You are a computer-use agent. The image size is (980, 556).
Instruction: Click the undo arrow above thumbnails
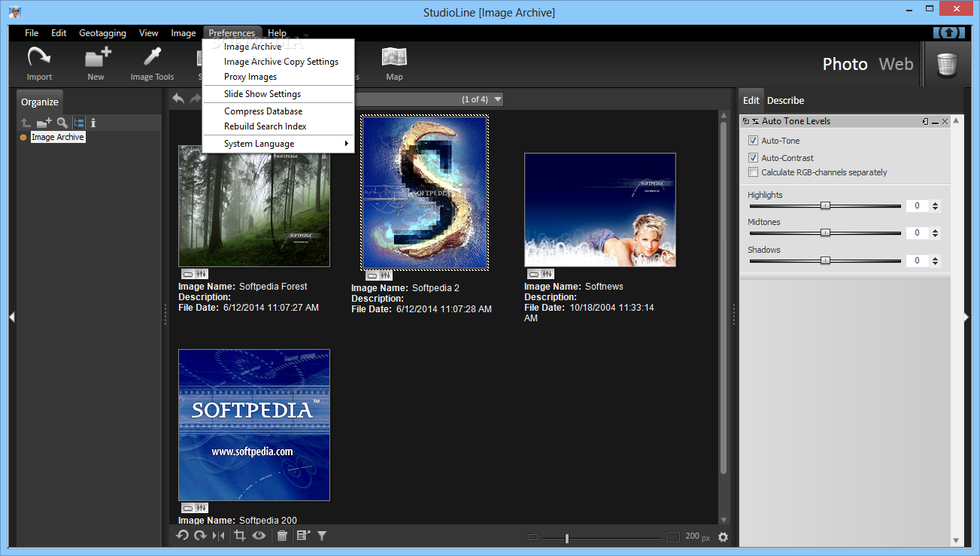click(x=178, y=99)
